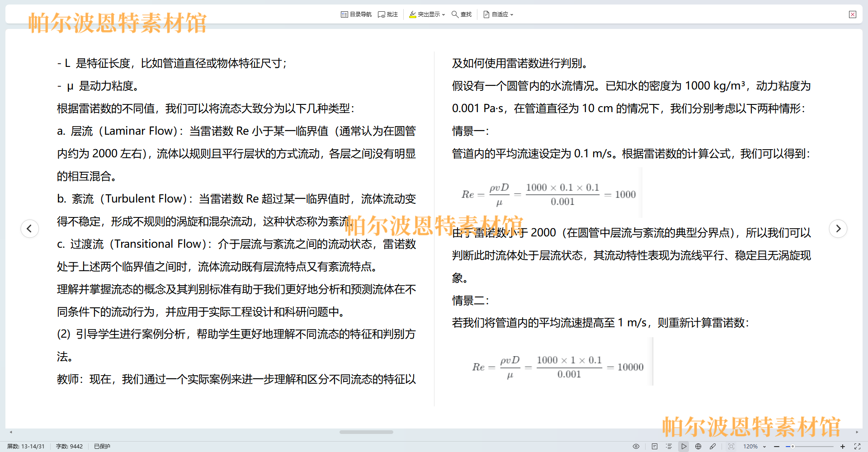Go to the next page arrow

pyautogui.click(x=838, y=228)
